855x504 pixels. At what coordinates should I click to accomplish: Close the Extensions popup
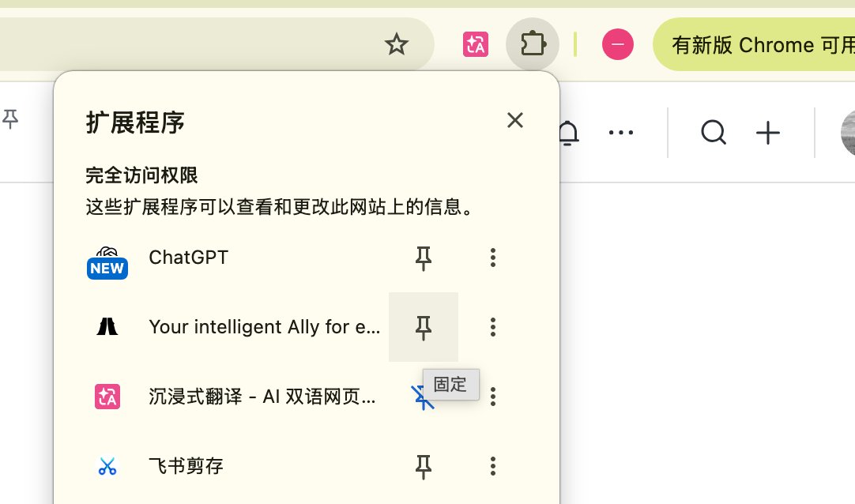click(514, 120)
